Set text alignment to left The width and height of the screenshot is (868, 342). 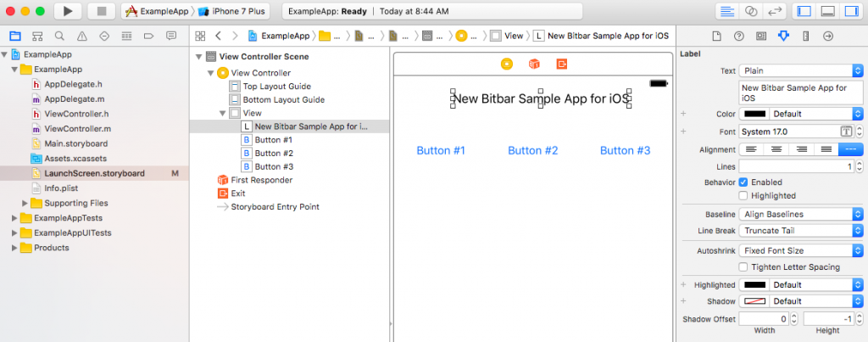tap(751, 149)
